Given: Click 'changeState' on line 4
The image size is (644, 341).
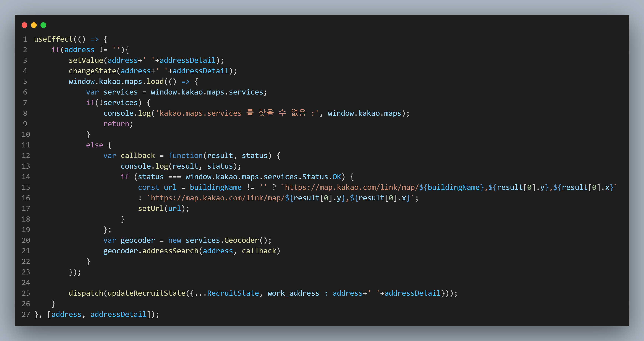Looking at the screenshot, I should coord(93,71).
